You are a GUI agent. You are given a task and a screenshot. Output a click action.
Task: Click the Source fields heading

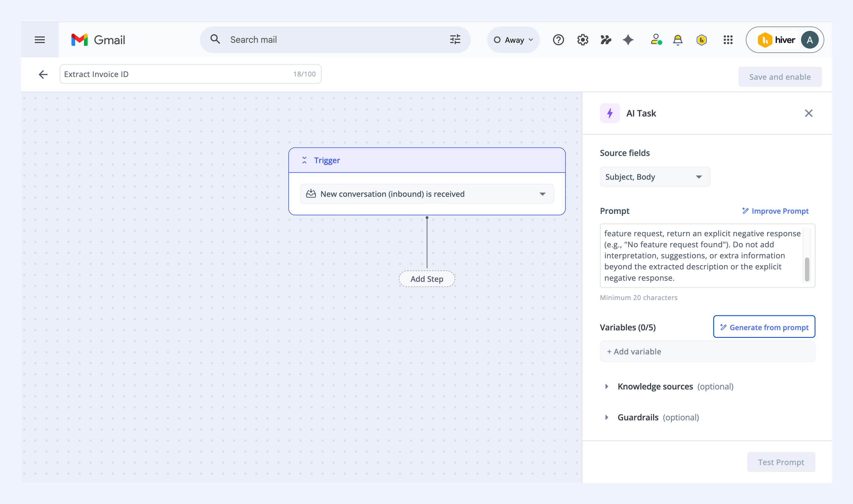625,153
